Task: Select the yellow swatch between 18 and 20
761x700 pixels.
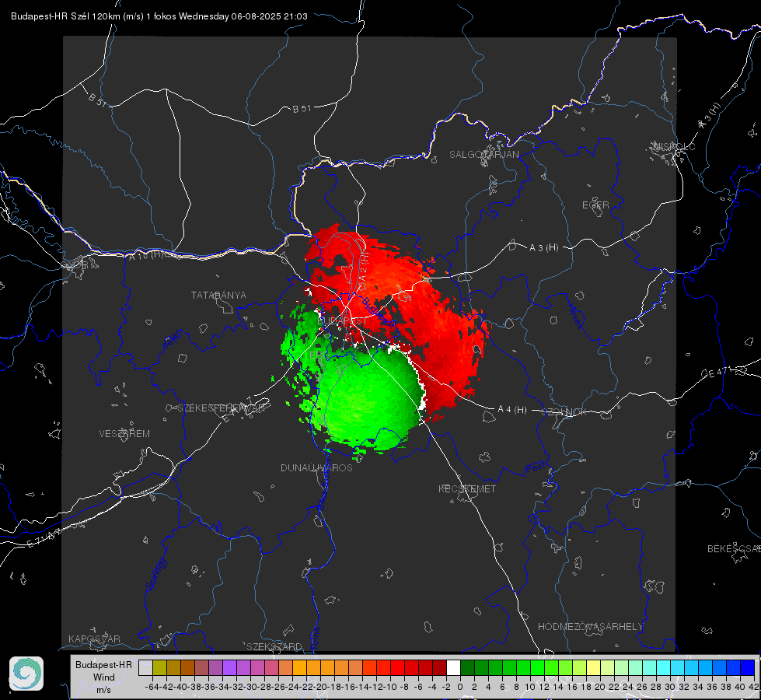Action: coord(594,667)
